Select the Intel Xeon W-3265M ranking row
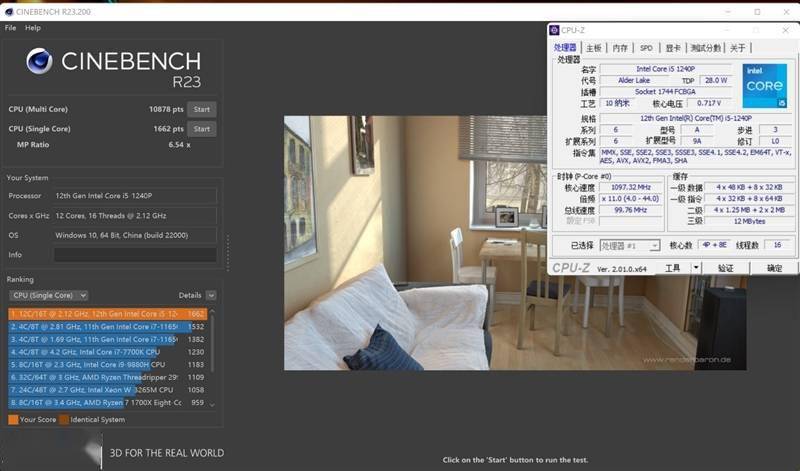The width and height of the screenshot is (800, 471). coord(107,390)
